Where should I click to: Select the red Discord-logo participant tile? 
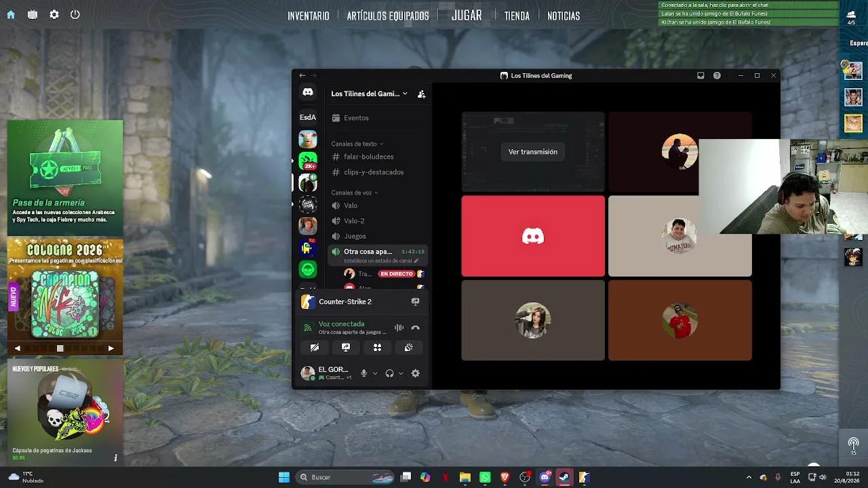tap(533, 236)
